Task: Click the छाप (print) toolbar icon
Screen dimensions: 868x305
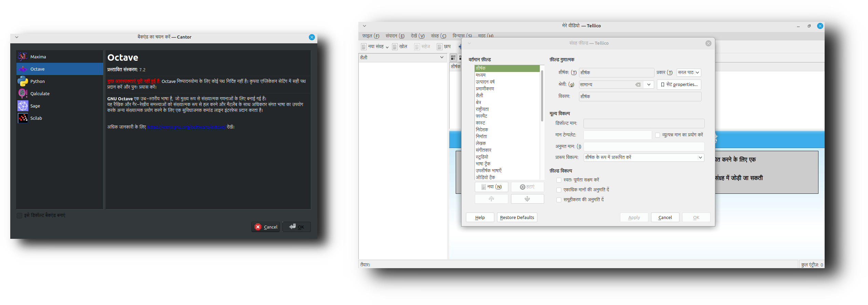Action: [x=440, y=47]
